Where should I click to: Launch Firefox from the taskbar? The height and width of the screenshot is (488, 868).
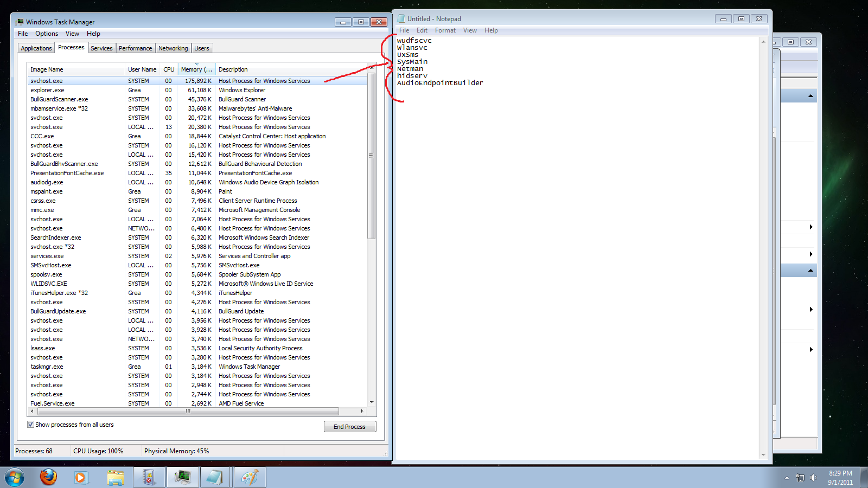tap(48, 478)
